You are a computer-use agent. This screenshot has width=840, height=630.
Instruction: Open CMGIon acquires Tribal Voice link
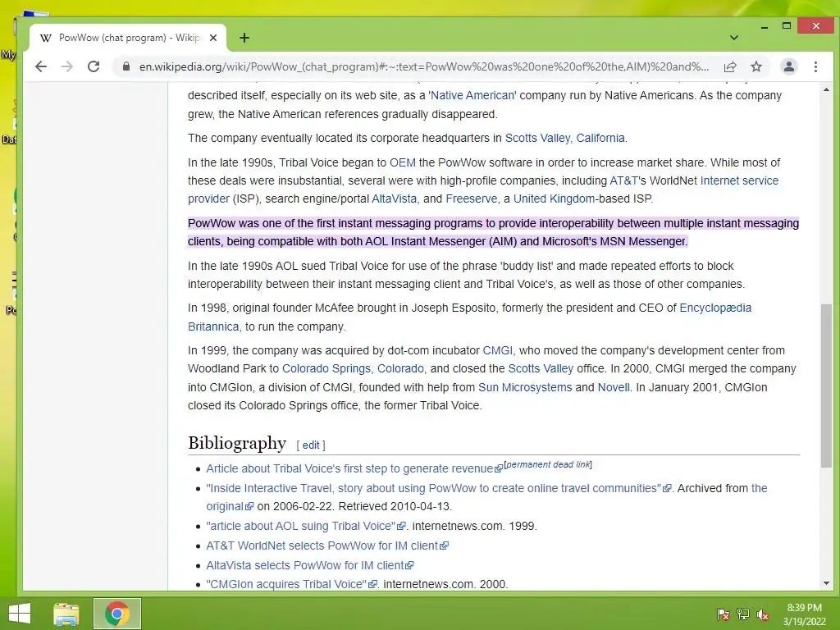[x=291, y=584]
